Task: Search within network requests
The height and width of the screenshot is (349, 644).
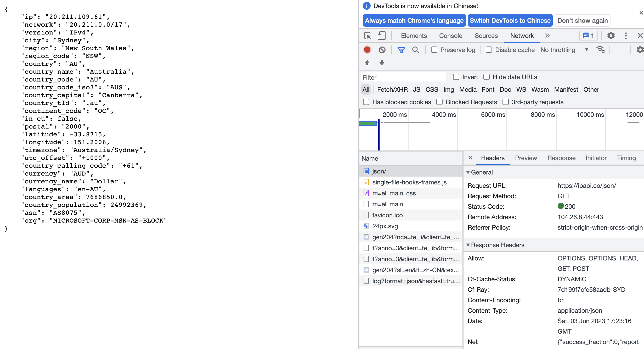Action: pos(416,50)
